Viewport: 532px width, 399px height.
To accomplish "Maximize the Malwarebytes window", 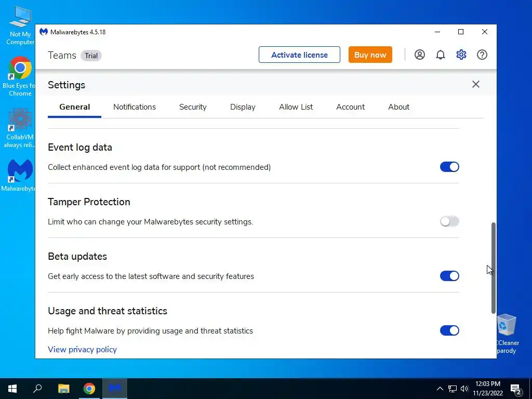I will coord(461,32).
